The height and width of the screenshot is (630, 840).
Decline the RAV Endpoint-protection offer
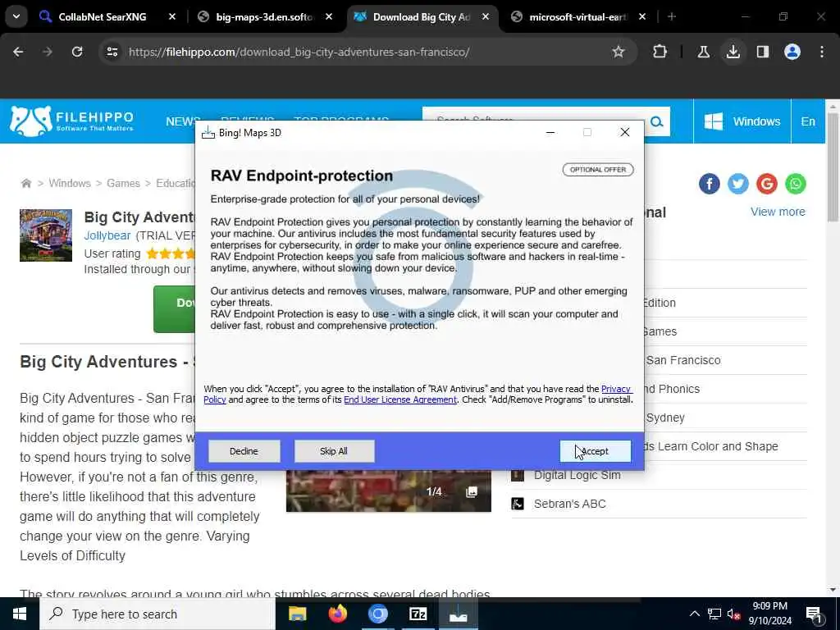coord(244,451)
